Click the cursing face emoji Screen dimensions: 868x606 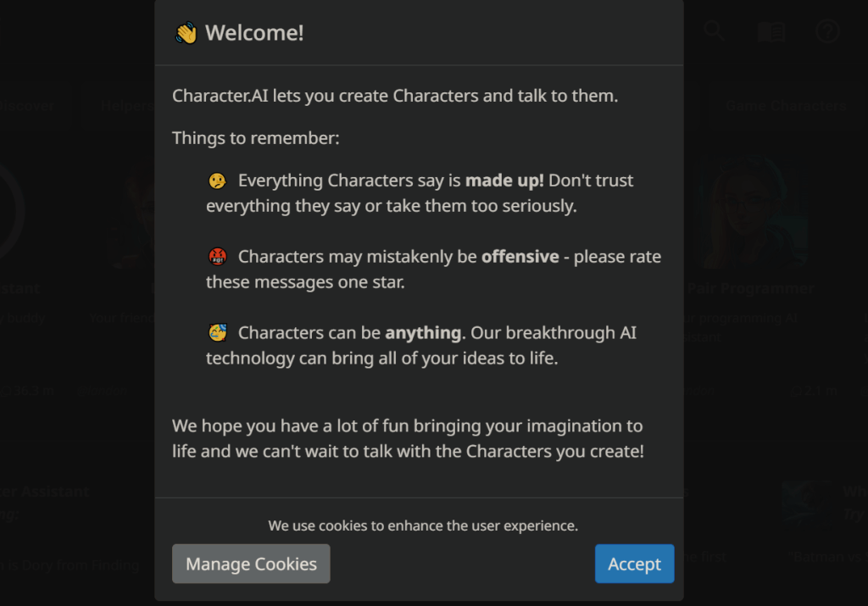(x=217, y=256)
